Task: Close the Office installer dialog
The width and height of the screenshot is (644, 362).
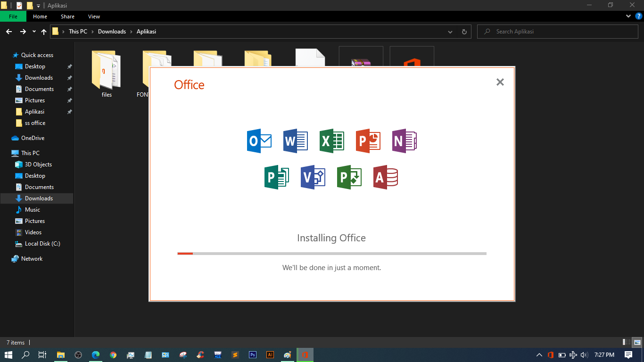Action: click(500, 82)
